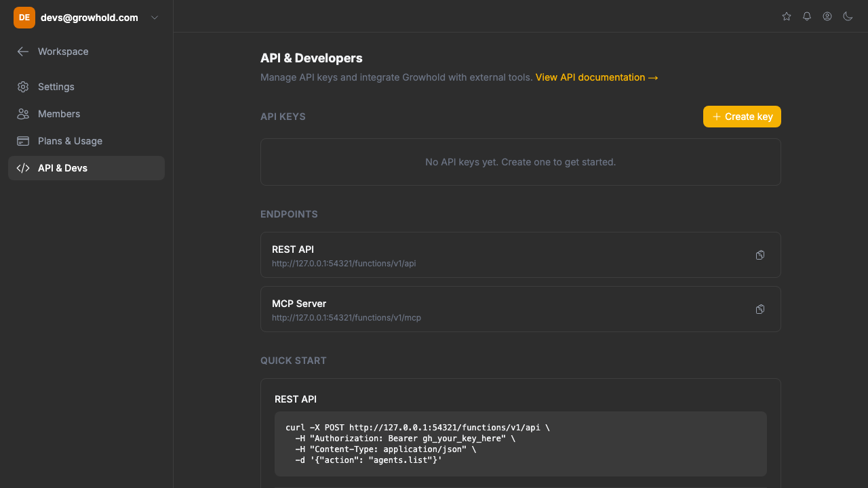868x488 pixels.
Task: Select the curl command code block
Action: tap(519, 443)
